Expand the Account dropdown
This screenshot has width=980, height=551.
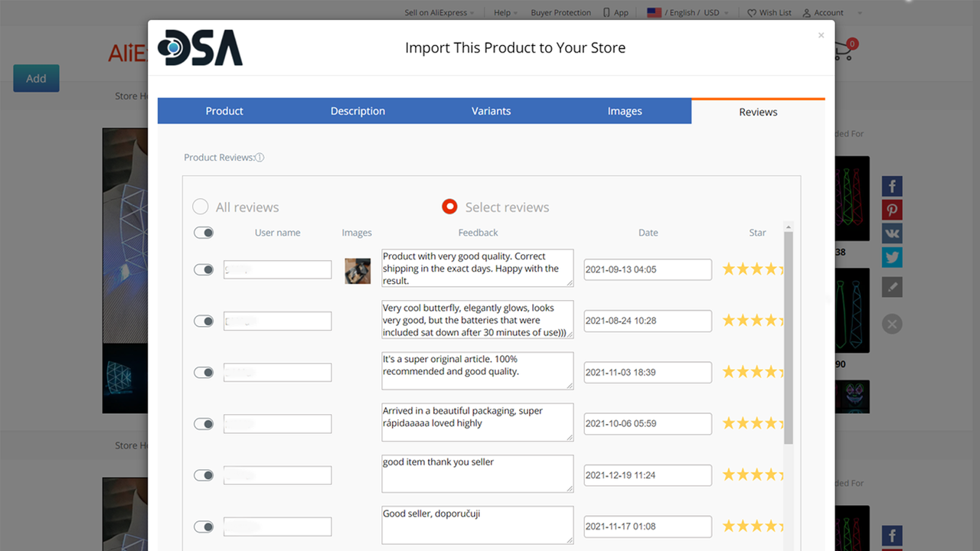[827, 12]
